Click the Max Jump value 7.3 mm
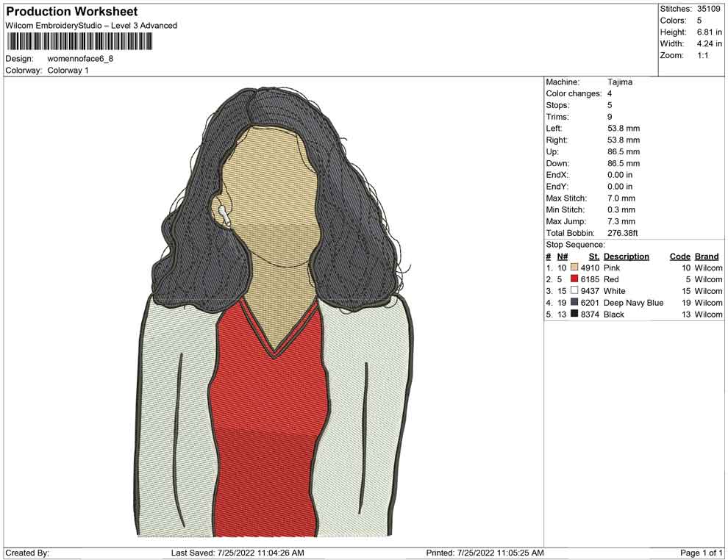 coord(621,221)
